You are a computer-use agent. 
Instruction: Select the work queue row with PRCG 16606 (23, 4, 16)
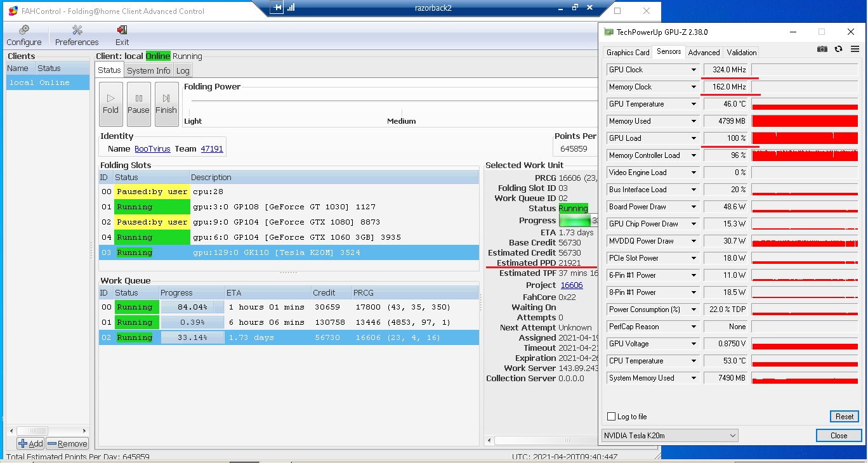(x=289, y=337)
